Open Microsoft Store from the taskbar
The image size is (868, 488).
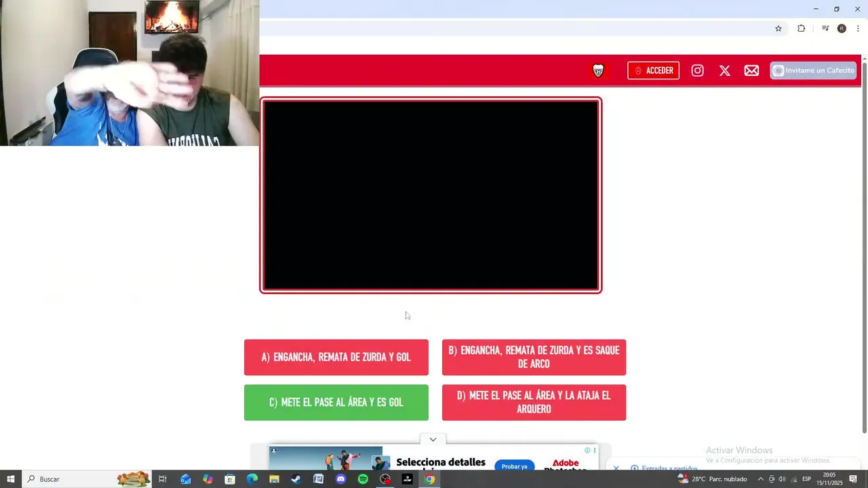click(230, 479)
